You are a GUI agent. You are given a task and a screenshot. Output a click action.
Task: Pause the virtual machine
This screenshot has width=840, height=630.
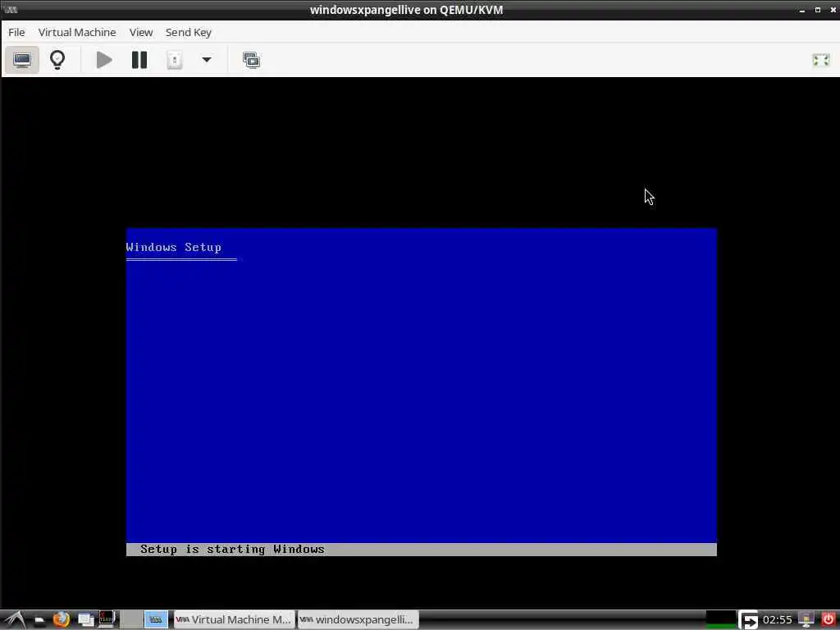tap(139, 60)
